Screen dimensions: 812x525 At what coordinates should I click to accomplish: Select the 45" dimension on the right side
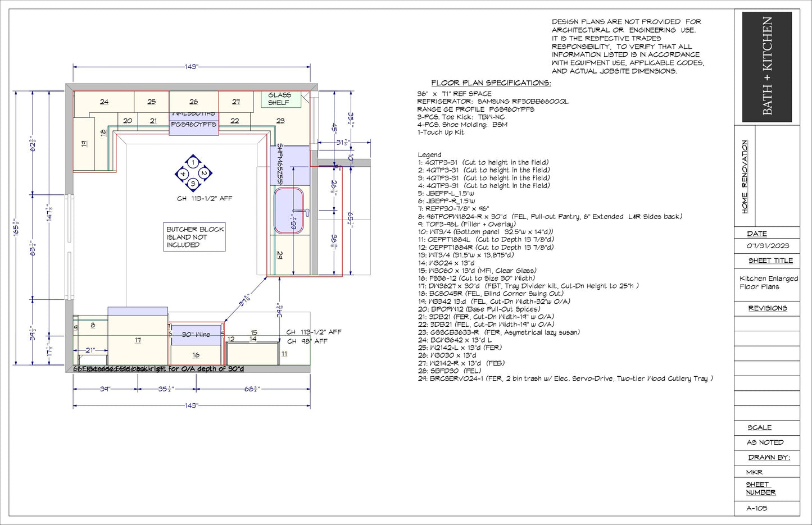tap(334, 127)
